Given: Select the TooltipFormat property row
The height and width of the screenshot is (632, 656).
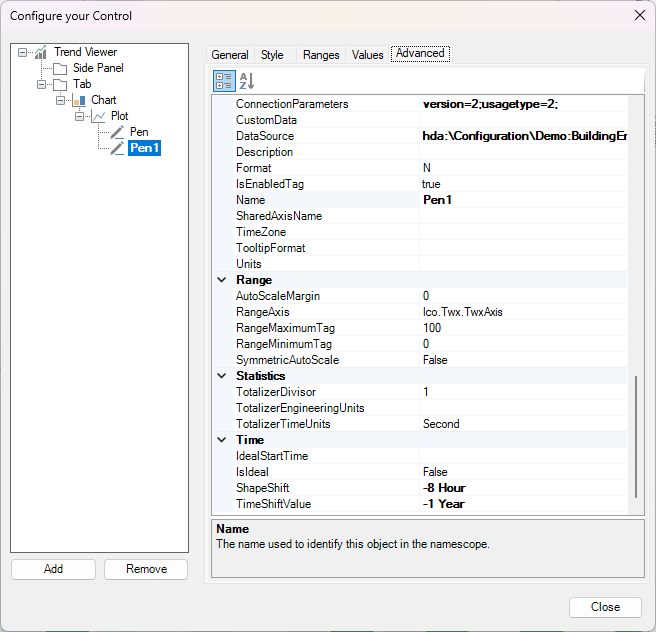Looking at the screenshot, I should coord(430,248).
